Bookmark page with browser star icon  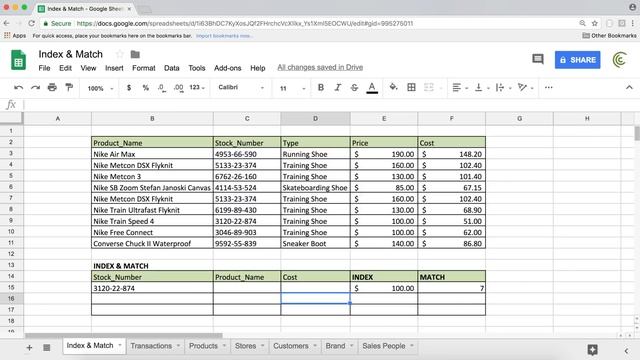595,23
